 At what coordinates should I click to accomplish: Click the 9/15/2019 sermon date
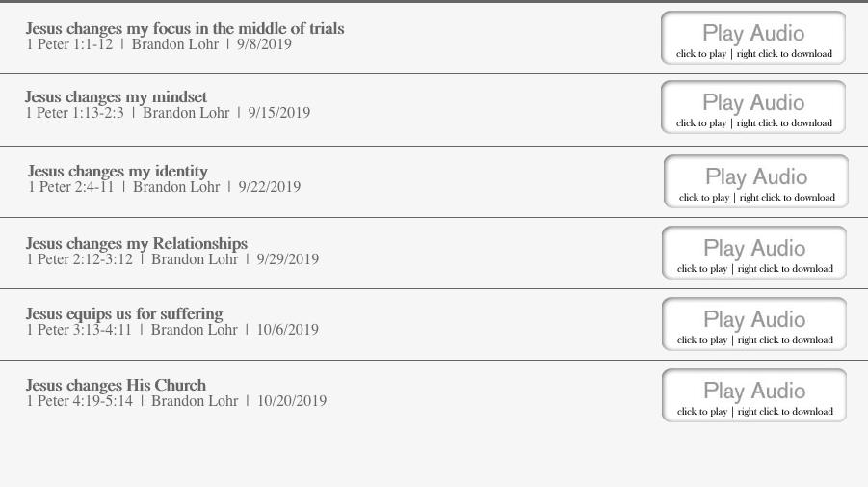coord(279,113)
